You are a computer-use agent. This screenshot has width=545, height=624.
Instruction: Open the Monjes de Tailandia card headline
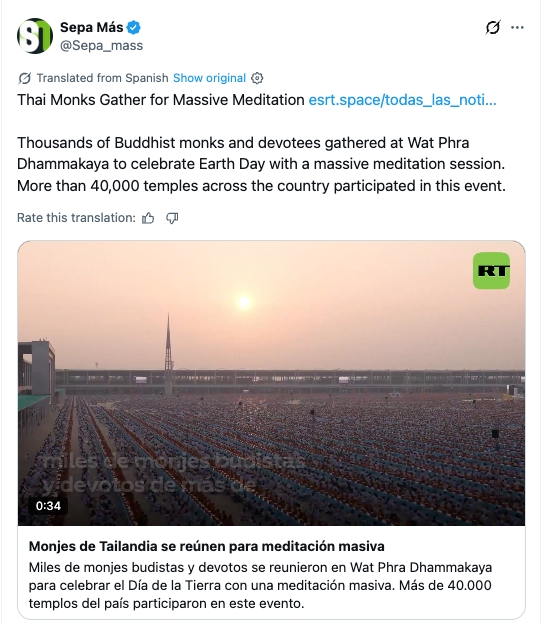tap(207, 546)
